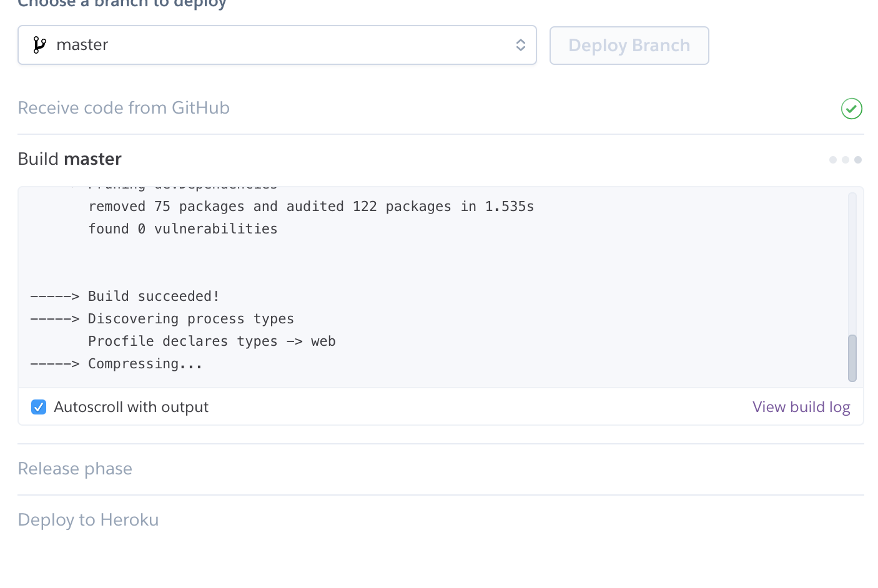The image size is (878, 588).
Task: Click the build log scrollbar thumb
Action: (852, 358)
